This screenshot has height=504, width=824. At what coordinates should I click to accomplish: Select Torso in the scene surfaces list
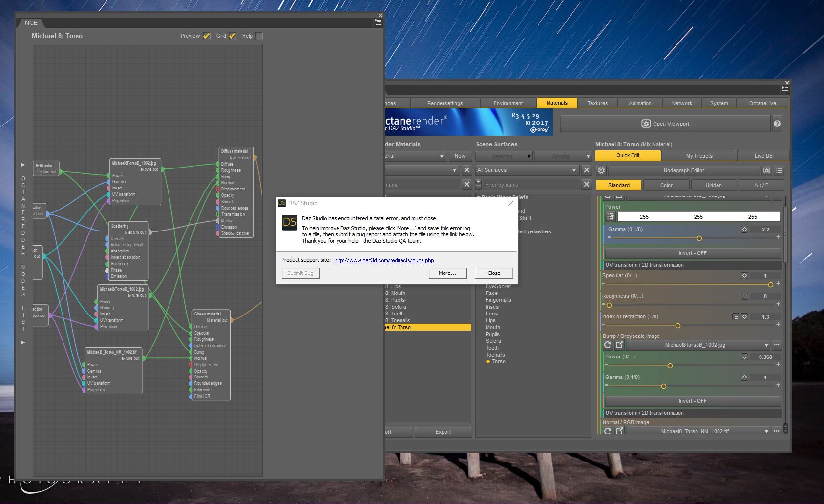click(x=499, y=361)
